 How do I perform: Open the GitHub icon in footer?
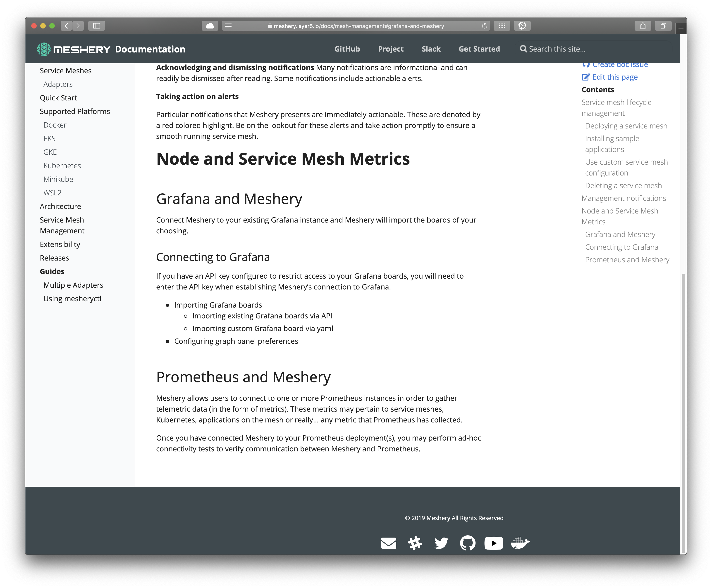(x=468, y=543)
